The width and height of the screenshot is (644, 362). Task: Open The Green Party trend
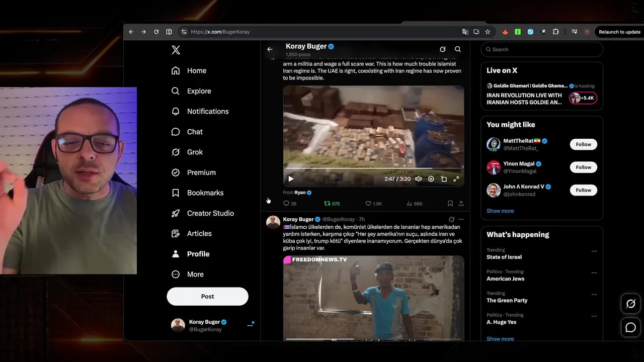pos(507,300)
